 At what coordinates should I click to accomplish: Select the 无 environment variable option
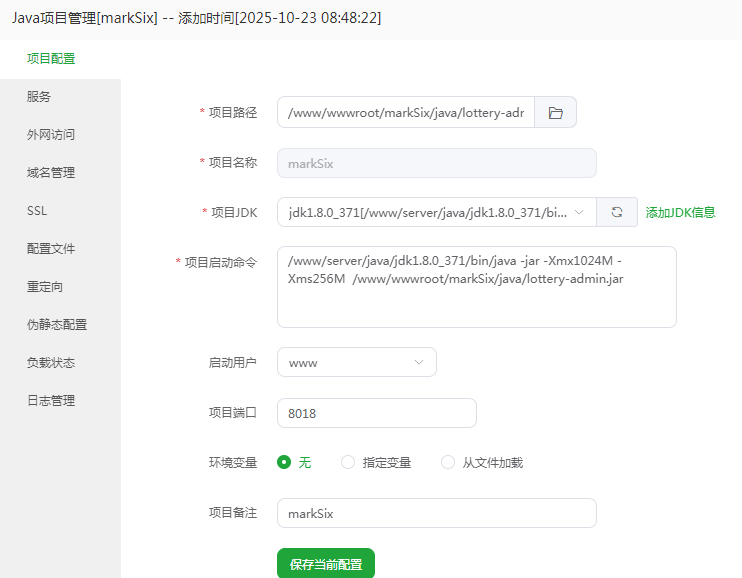click(x=285, y=462)
